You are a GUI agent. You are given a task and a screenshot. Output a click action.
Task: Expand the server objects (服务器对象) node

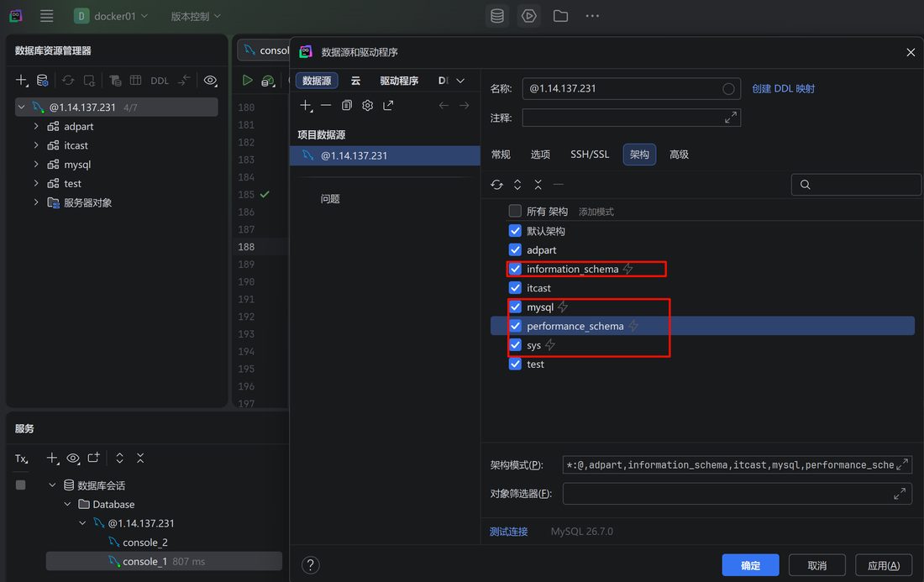pyautogui.click(x=36, y=202)
